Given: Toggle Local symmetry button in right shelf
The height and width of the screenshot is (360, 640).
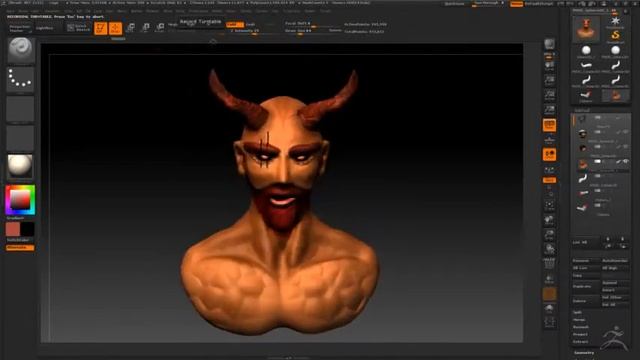Looking at the screenshot, I should point(549,155).
